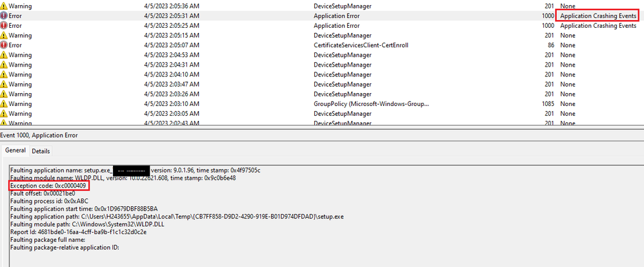Click Application Crashing Events in the 2:05:25 AM row
Image resolution: width=644 pixels, height=267 pixels.
pos(598,25)
